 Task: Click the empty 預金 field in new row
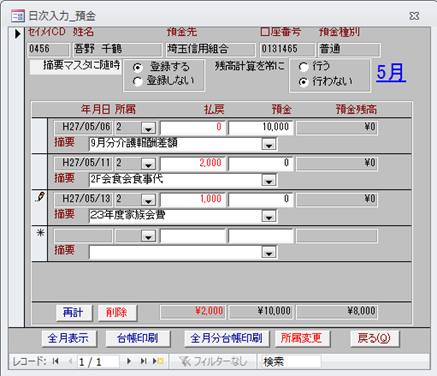(261, 236)
